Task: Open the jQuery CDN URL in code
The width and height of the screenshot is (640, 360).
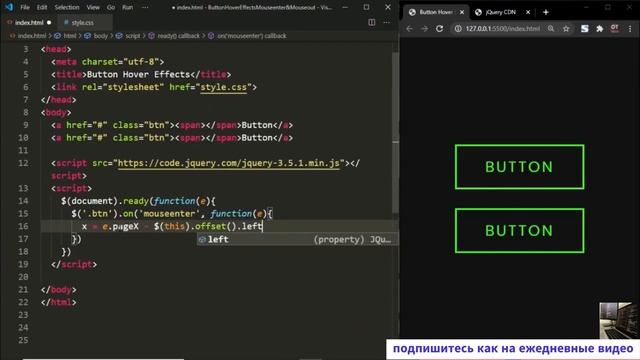Action: (229, 163)
